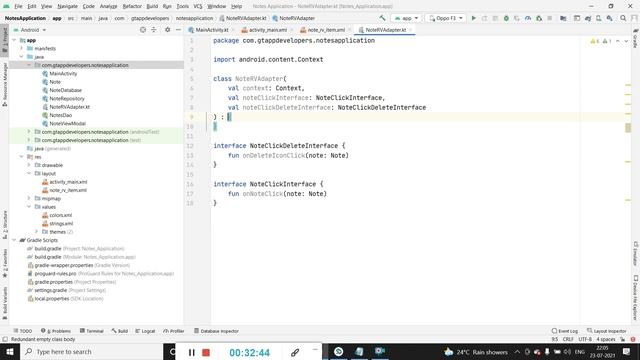Toggle the Project side tool window tab
This screenshot has width=640, height=360.
pos(4,40)
